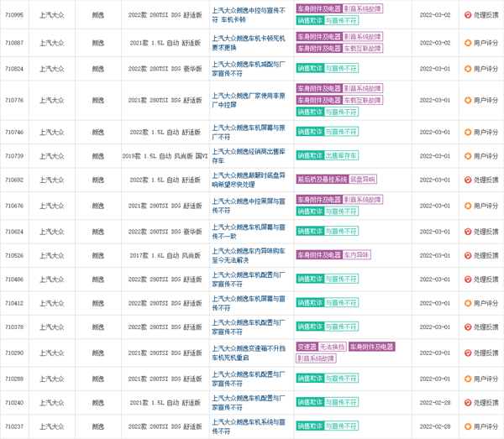Open 用户评分 status for complaint 710288
Screen dimensions: 504x439
[481, 379]
